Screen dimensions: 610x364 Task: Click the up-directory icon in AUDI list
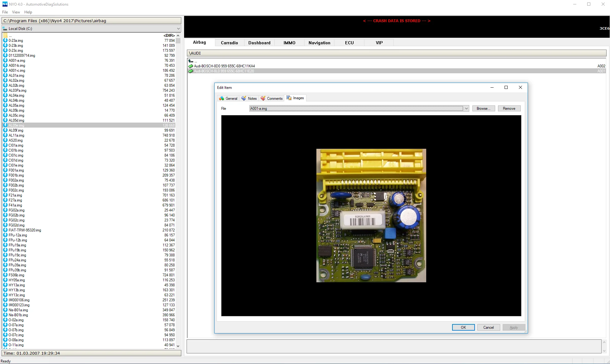point(191,61)
